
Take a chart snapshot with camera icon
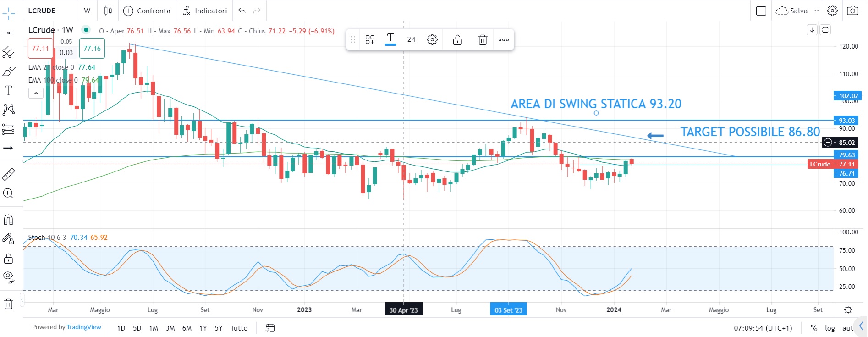(x=852, y=11)
